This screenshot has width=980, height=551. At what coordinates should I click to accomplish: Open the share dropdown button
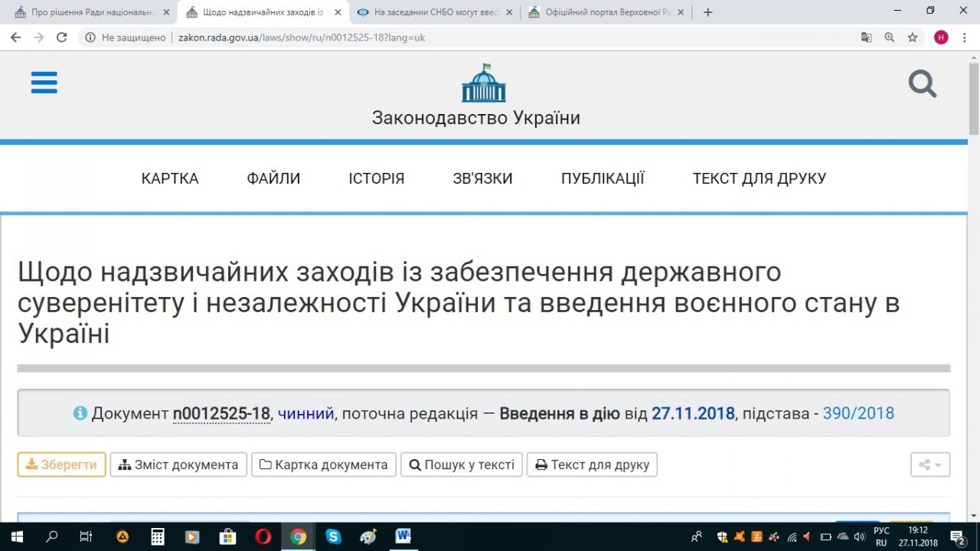(929, 465)
